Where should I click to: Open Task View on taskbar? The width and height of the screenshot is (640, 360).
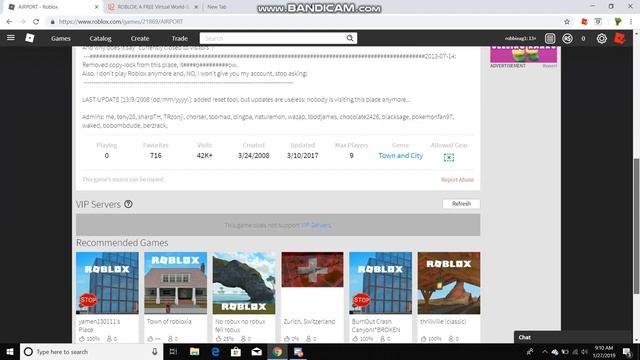(173, 351)
